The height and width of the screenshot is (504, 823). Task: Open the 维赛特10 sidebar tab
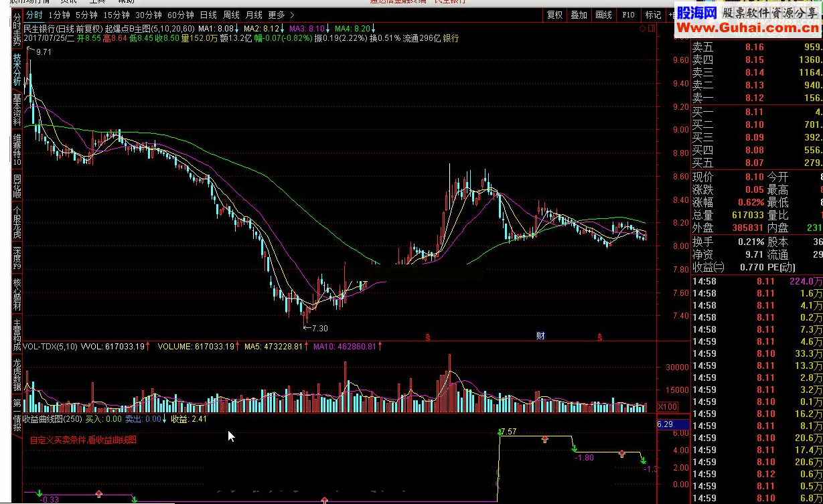point(17,151)
